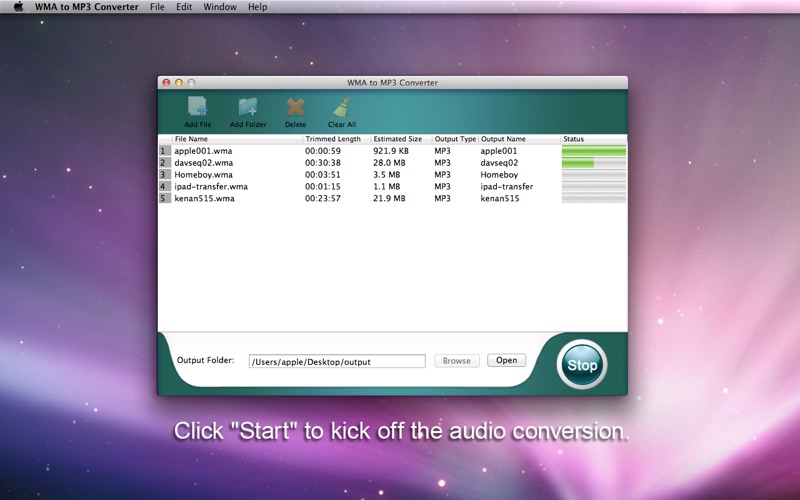Image resolution: width=800 pixels, height=500 pixels.
Task: Click row number 4 in file list
Action: [164, 186]
